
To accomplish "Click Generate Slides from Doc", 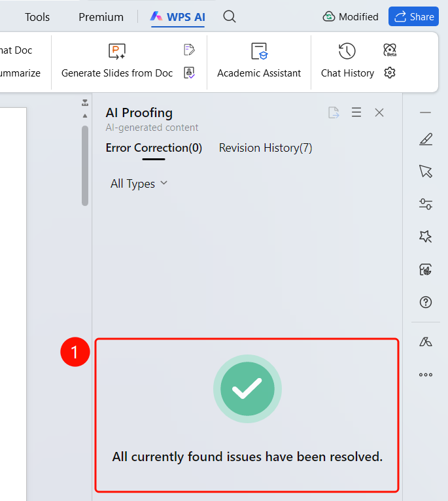I will pyautogui.click(x=117, y=61).
